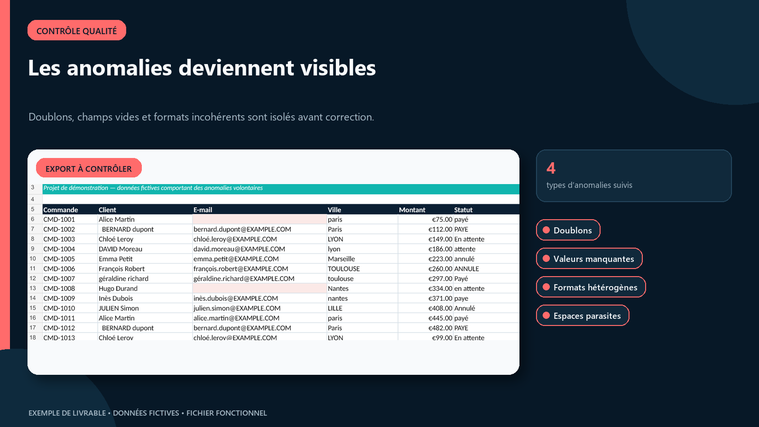
Task: Select city cell TOULOUSE
Action: (x=362, y=269)
